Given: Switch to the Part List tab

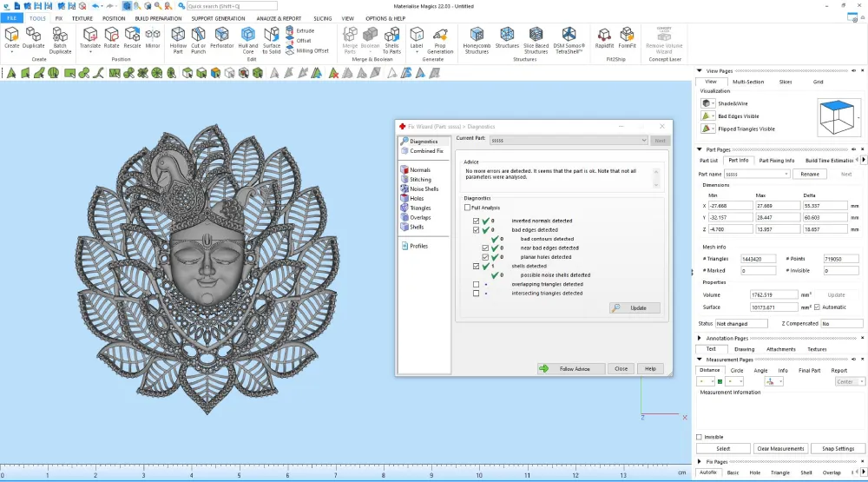Looking at the screenshot, I should click(708, 161).
